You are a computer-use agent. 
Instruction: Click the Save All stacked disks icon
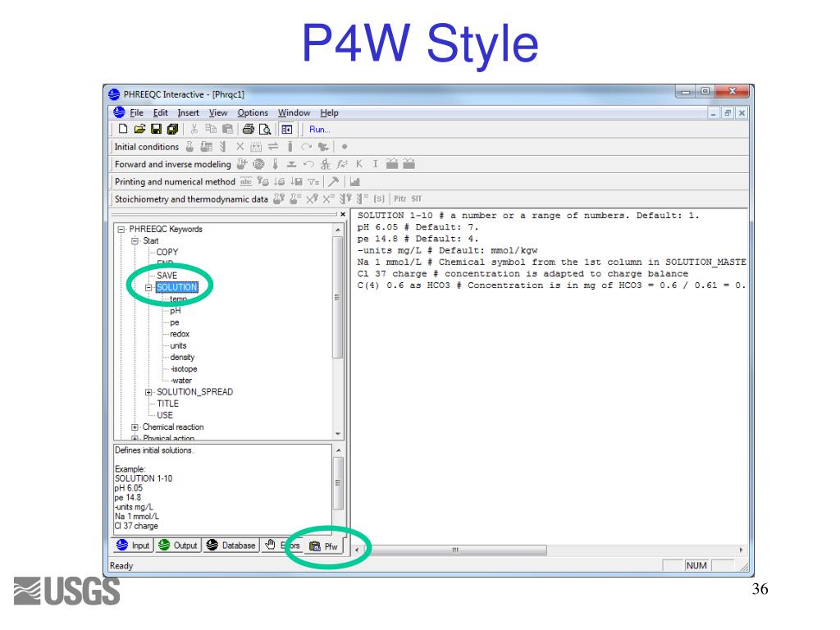point(172,129)
